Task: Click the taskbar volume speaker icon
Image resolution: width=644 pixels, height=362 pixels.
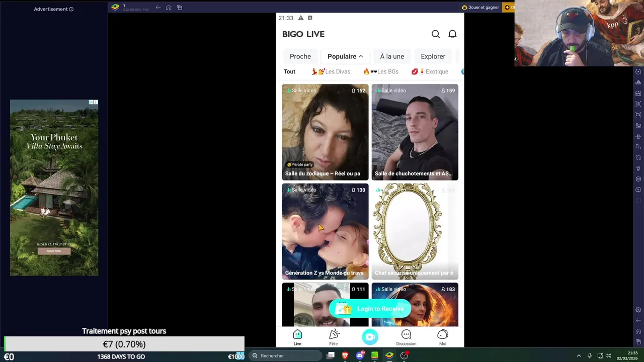Action: [608, 355]
